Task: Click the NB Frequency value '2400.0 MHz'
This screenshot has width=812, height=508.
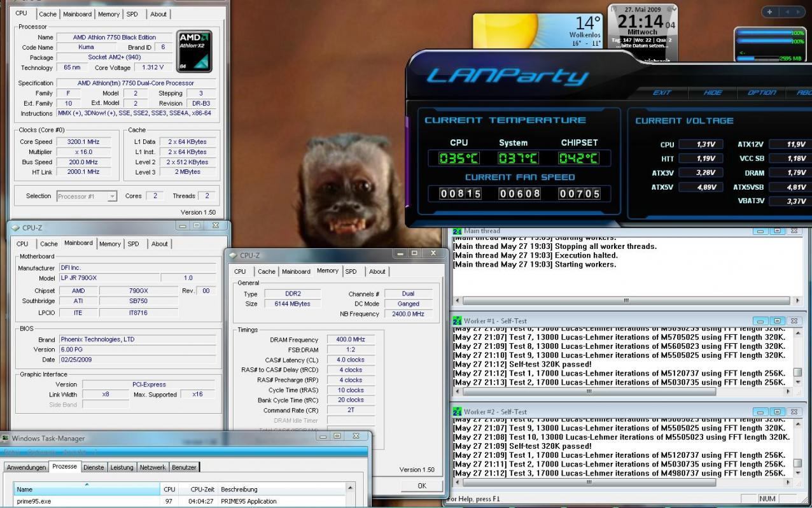Action: 408,314
